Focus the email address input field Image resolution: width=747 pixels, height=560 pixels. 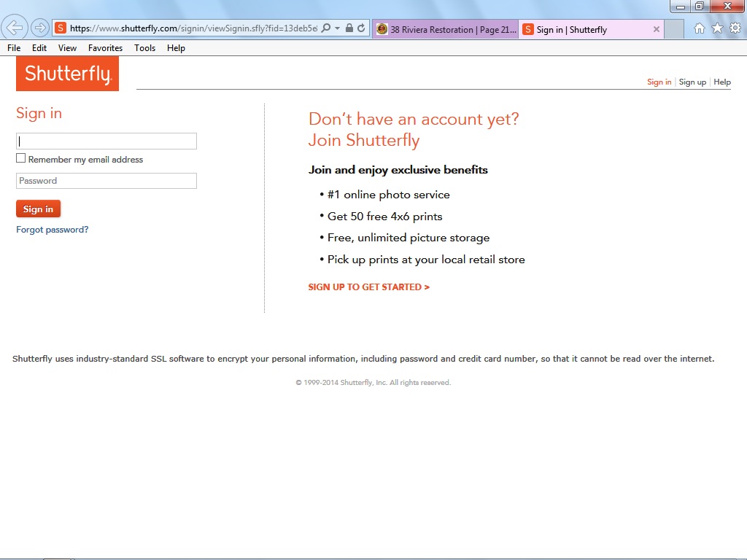click(107, 141)
